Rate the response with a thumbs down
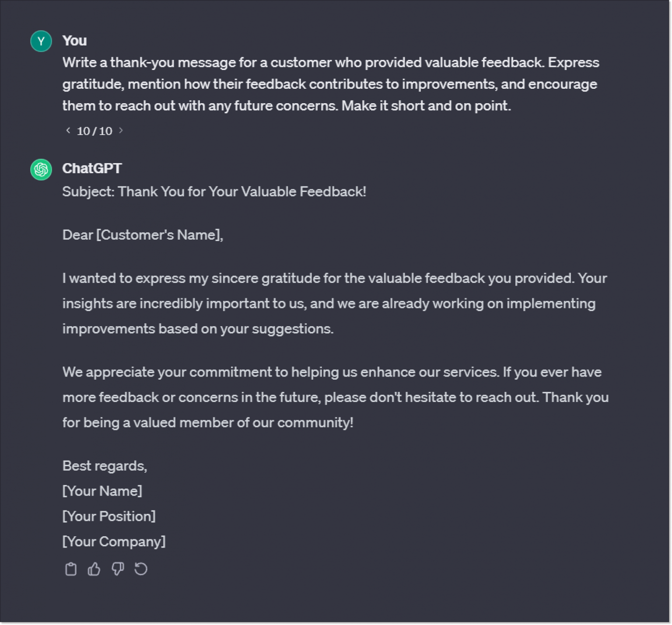This screenshot has height=625, width=672. [x=118, y=569]
